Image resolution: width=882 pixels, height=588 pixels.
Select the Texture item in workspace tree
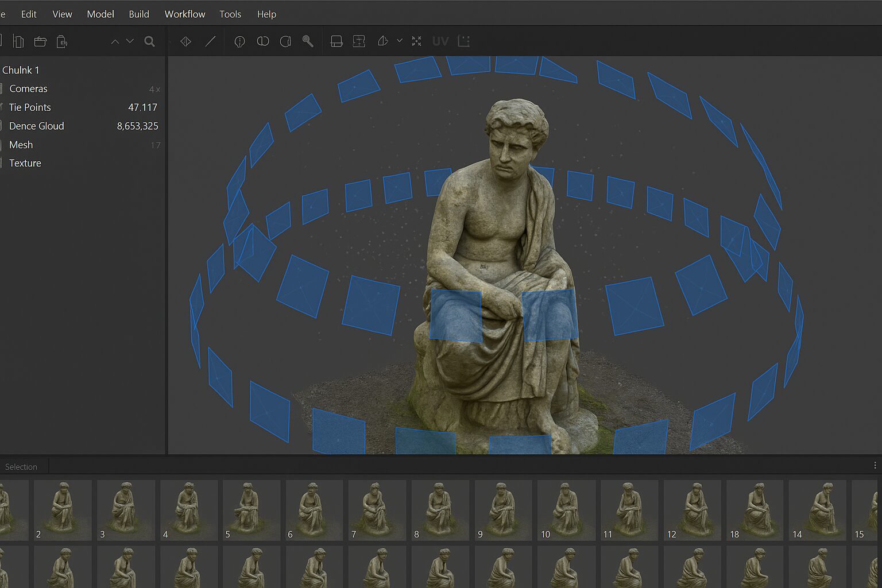coord(25,163)
